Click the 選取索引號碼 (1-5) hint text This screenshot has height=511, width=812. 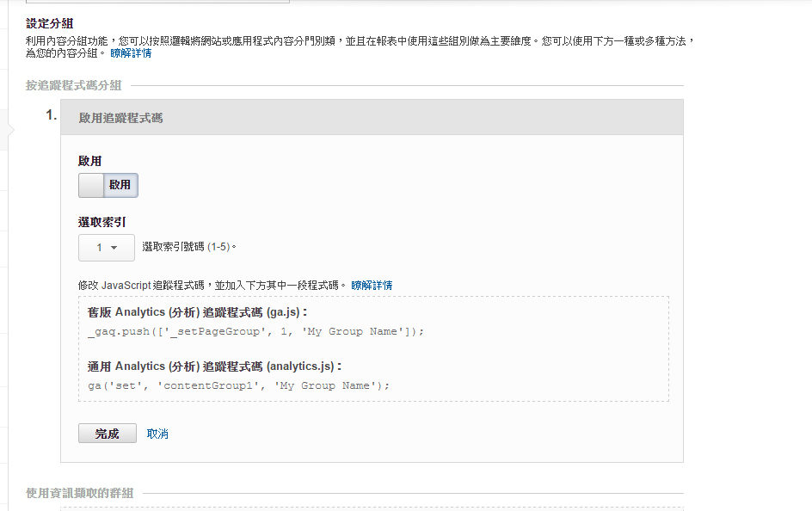(x=189, y=247)
